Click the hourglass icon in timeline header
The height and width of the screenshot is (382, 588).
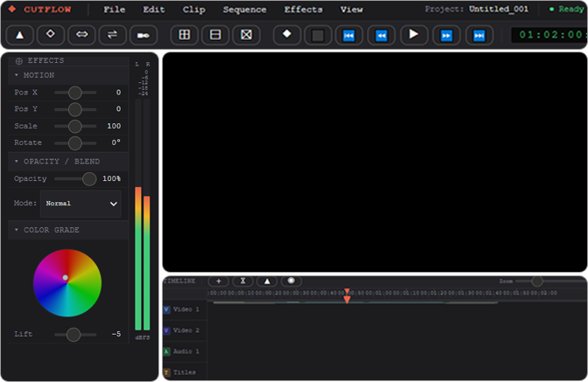(x=242, y=281)
